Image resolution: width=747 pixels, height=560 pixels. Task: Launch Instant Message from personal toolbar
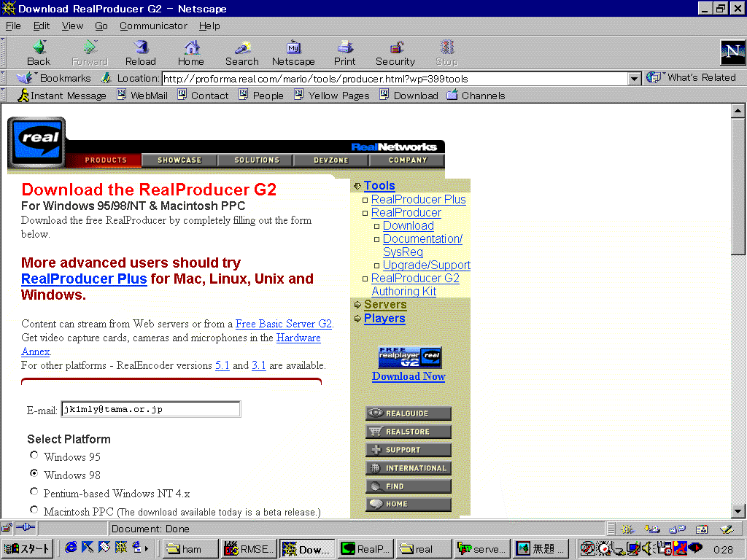click(62, 96)
